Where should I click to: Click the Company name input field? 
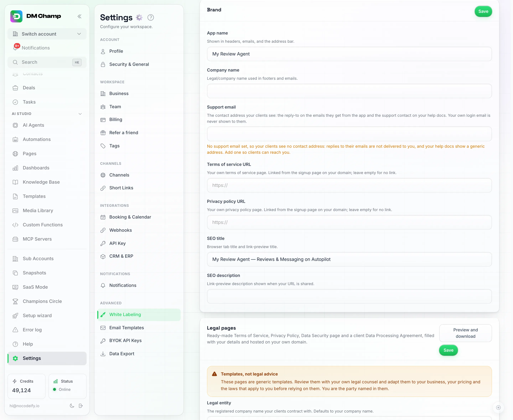pos(349,91)
